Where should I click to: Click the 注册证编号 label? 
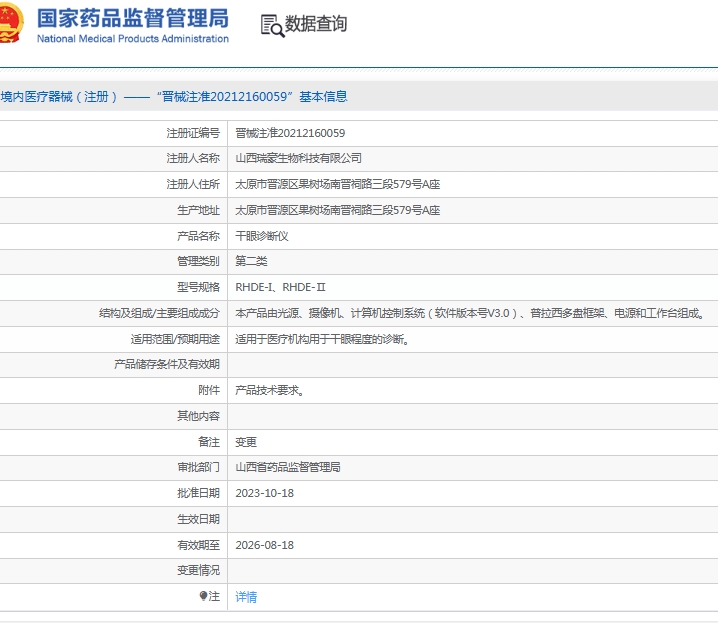[x=193, y=133]
